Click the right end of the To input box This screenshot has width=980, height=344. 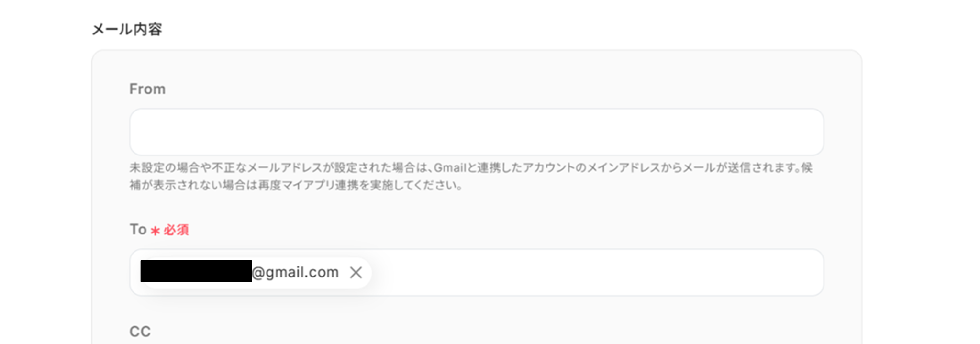(x=809, y=272)
